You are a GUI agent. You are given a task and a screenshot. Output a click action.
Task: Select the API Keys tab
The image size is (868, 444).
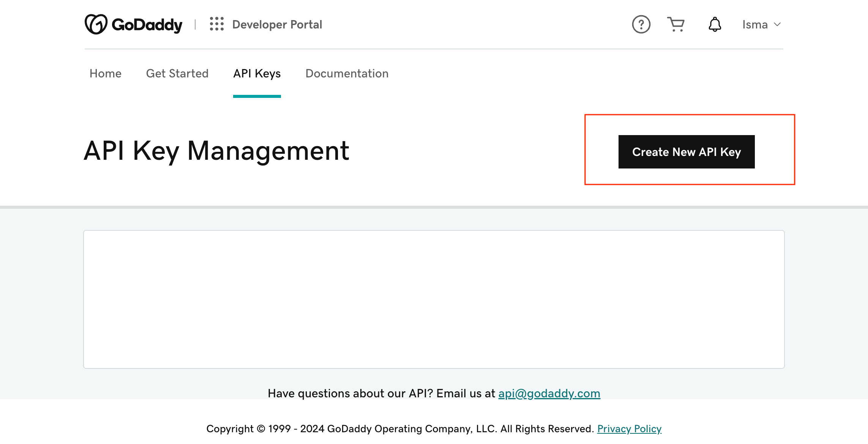point(257,74)
